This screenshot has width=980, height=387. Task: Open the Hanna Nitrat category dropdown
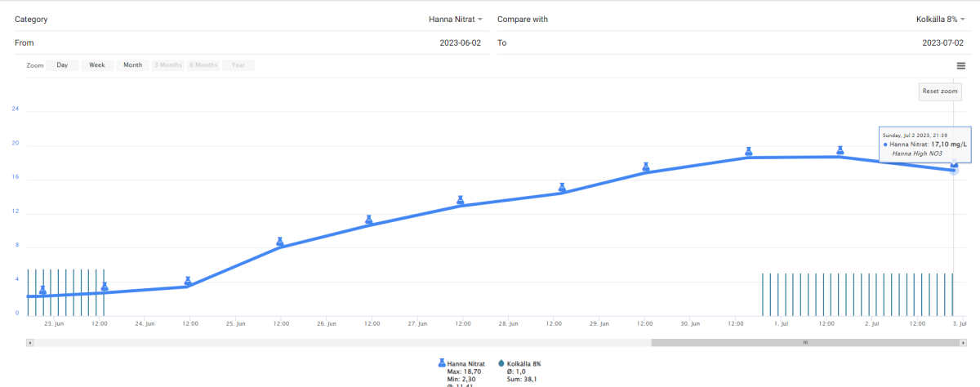tap(456, 19)
